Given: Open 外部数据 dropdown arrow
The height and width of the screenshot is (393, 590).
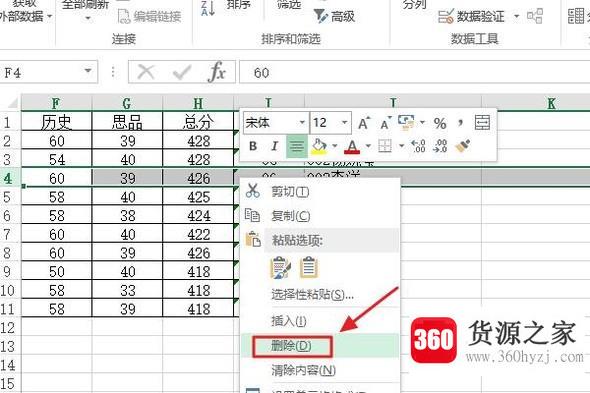Looking at the screenshot, I should click(x=49, y=17).
